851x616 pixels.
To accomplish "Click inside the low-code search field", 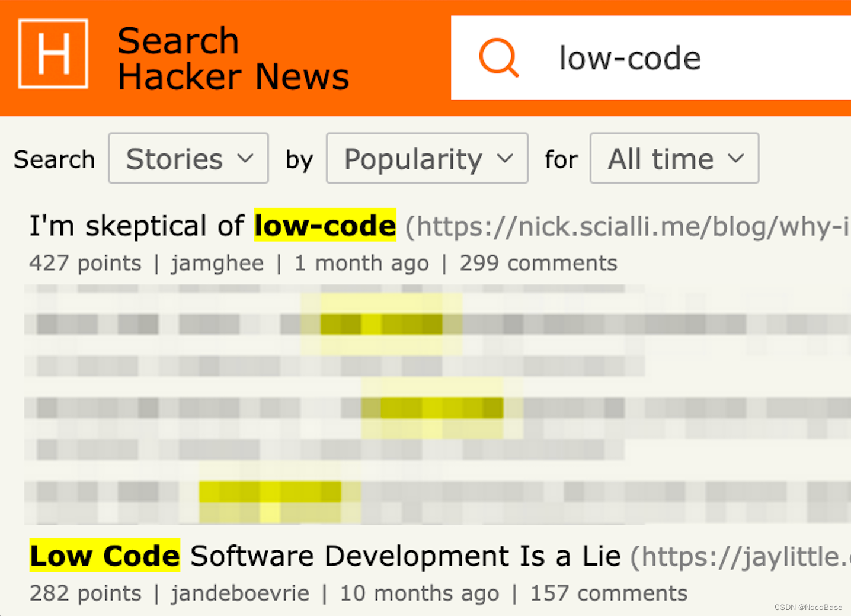I will pyautogui.click(x=629, y=57).
